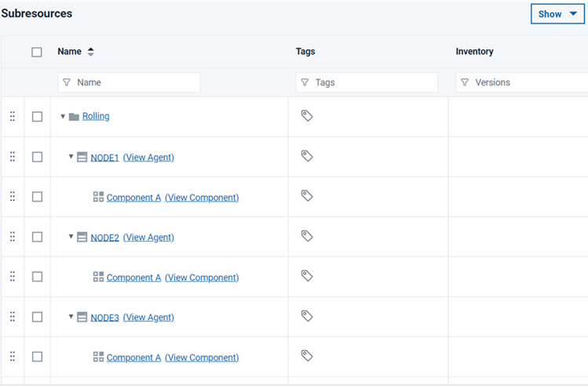The height and width of the screenshot is (387, 588).
Task: Select the NODE1 row checkbox
Action: (37, 157)
